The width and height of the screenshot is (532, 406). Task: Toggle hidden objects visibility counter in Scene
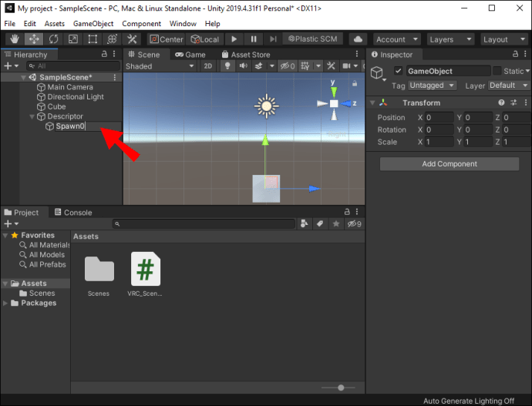point(287,66)
